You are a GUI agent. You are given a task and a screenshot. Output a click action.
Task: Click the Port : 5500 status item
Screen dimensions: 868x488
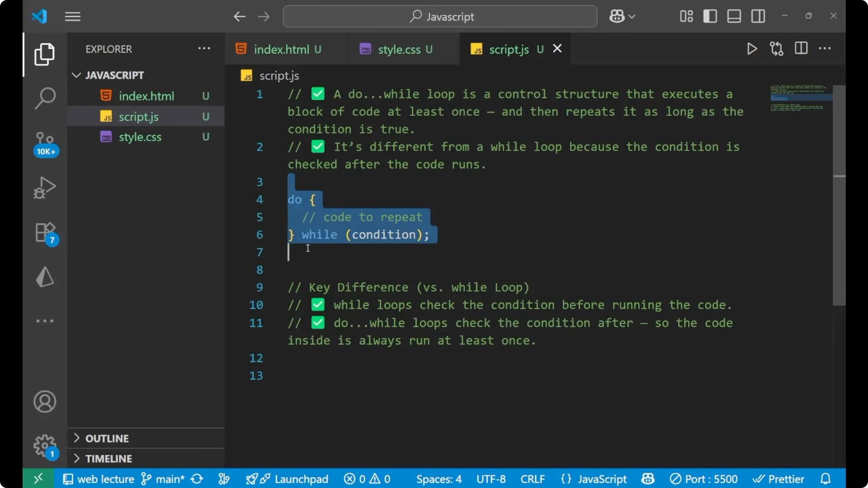(703, 479)
